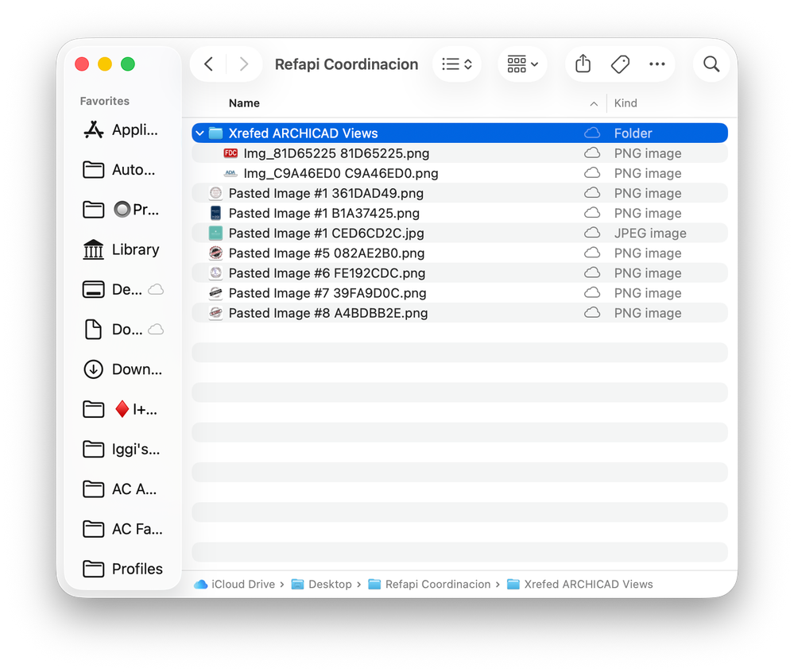Select Library in sidebar favorites
The width and height of the screenshot is (794, 672).
tap(121, 249)
